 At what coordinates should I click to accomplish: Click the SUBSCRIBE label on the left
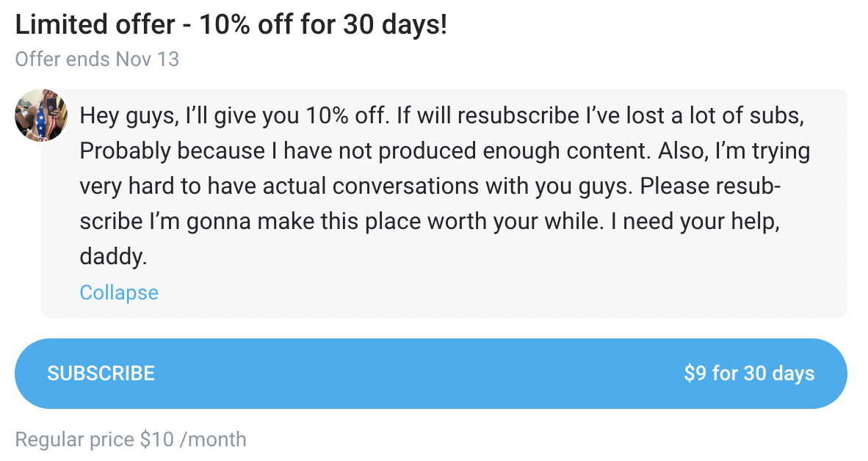tap(101, 373)
